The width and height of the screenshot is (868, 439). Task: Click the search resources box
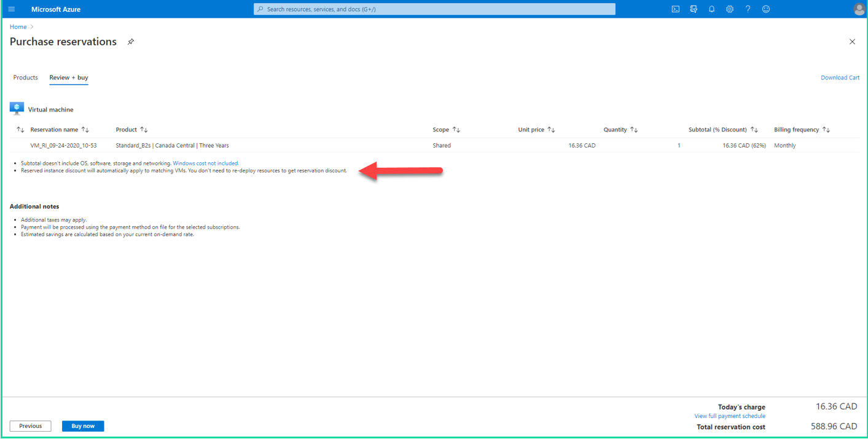[434, 9]
